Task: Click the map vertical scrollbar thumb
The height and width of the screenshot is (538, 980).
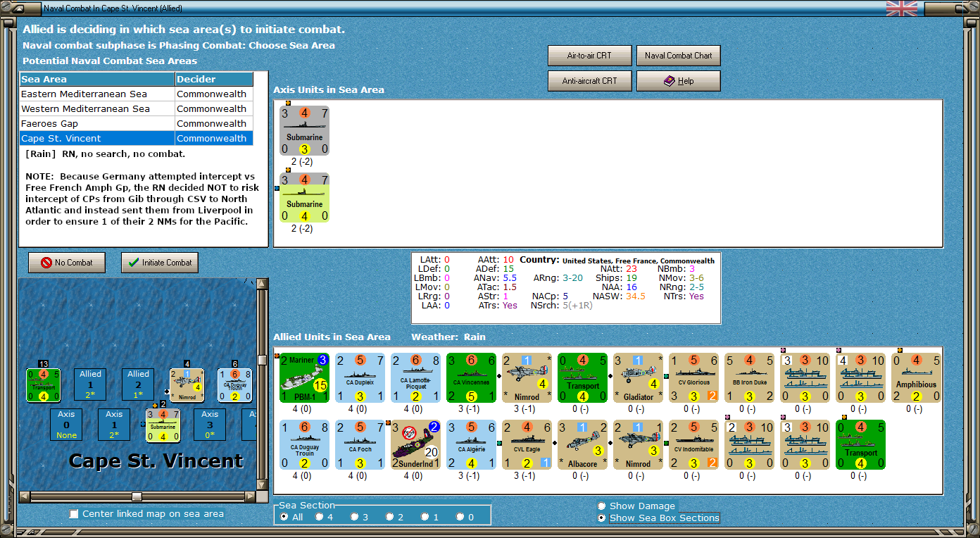Action: 262,360
